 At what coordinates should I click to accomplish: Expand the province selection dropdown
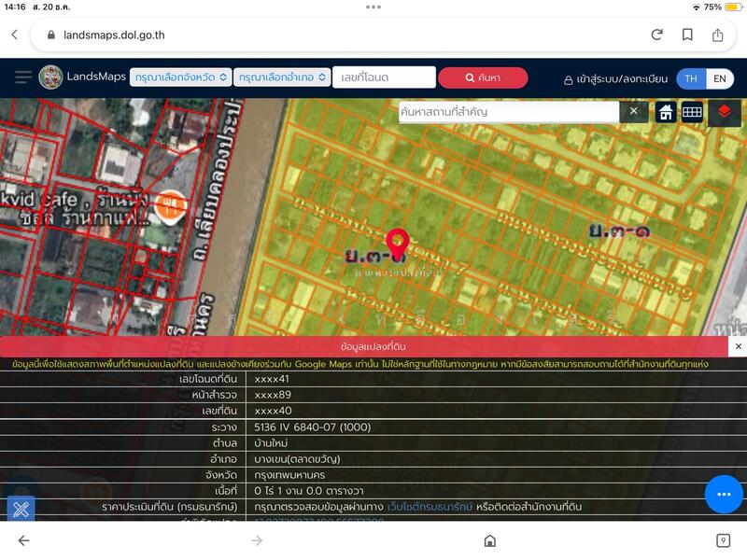(179, 77)
